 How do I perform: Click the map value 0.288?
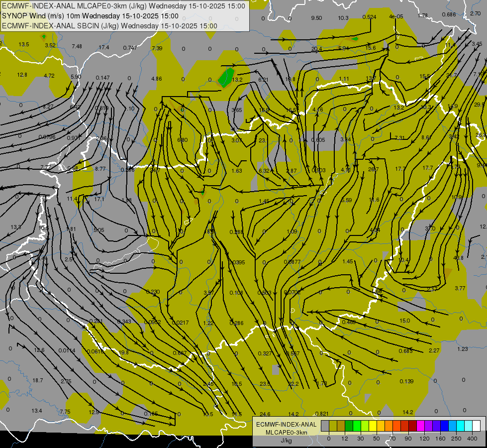(x=236, y=232)
